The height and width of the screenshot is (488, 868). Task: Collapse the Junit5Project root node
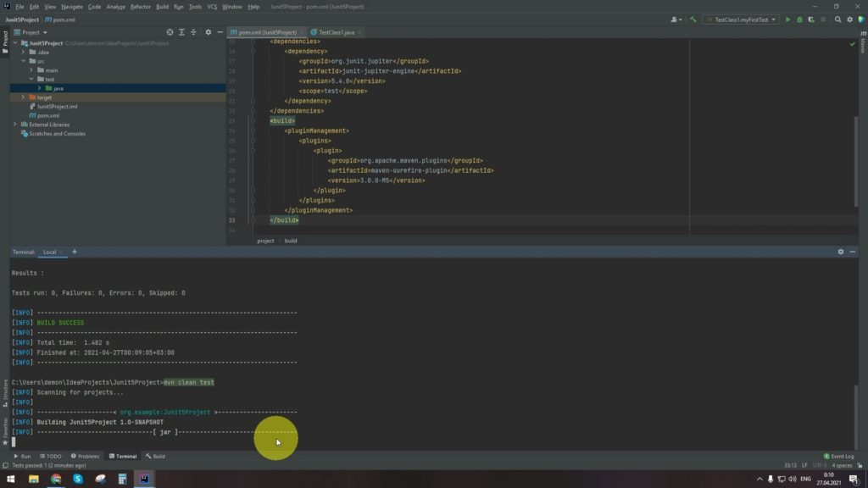click(15, 43)
